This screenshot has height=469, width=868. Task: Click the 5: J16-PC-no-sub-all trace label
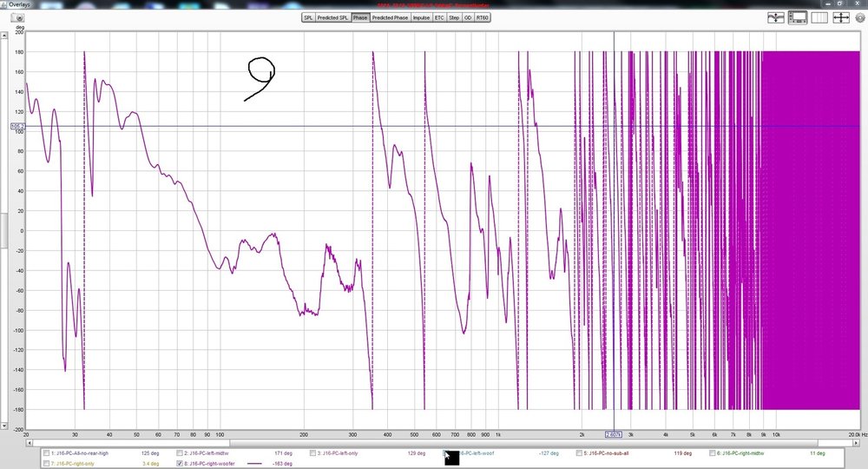click(606, 453)
